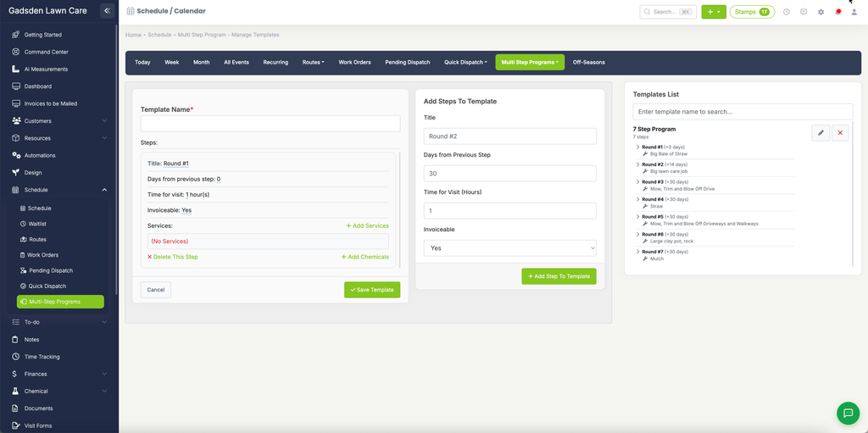Click the Save Template button
The width and height of the screenshot is (868, 433).
pyautogui.click(x=372, y=290)
